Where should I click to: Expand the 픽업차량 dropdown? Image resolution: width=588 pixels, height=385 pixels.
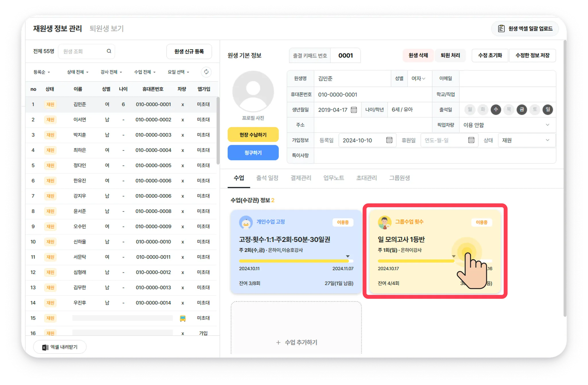coord(547,125)
